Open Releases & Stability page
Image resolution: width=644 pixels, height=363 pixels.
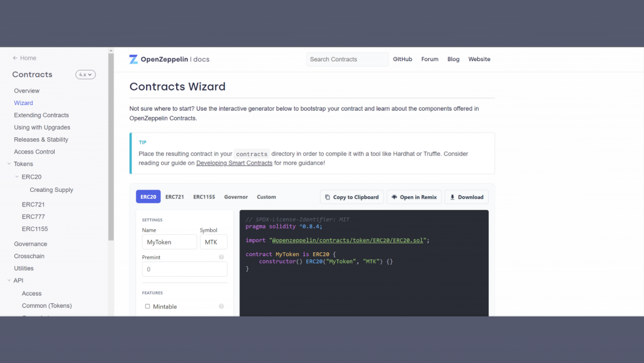[41, 140]
